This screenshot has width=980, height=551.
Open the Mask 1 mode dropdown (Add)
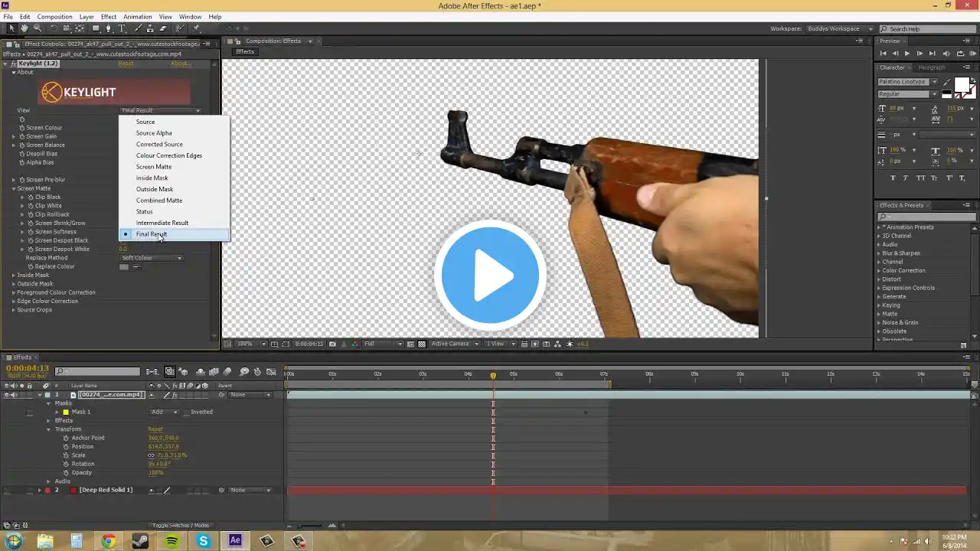pos(163,412)
